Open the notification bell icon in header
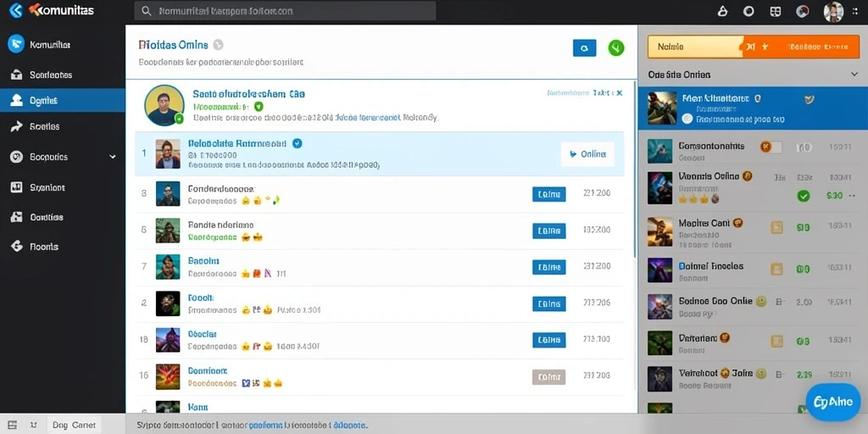This screenshot has height=434, width=868. (x=722, y=11)
